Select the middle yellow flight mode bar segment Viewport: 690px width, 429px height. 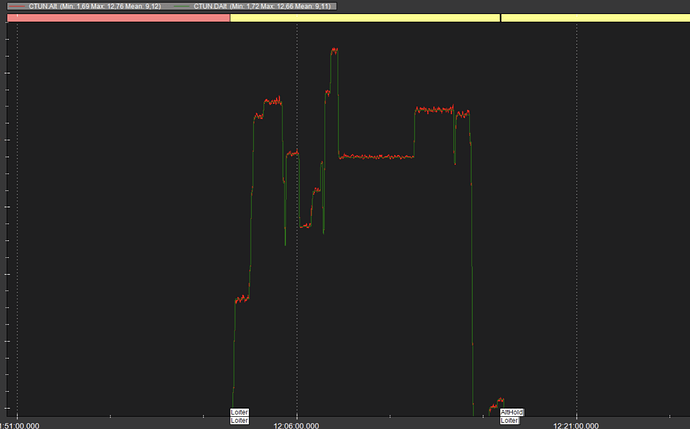point(364,18)
